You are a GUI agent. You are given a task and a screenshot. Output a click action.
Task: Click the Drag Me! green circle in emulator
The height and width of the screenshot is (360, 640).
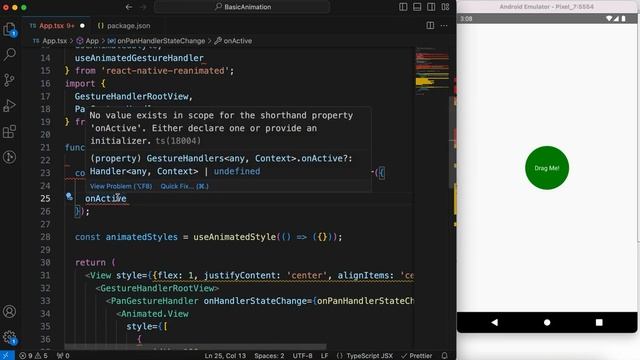tap(547, 168)
